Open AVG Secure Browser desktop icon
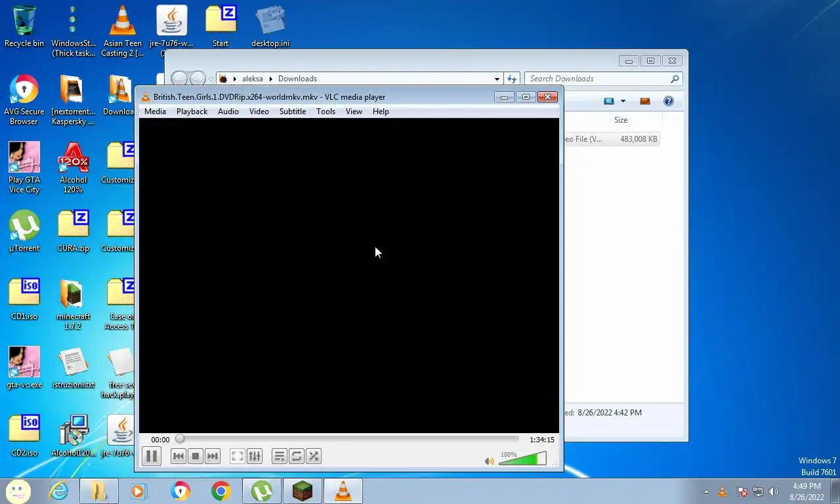840x504 pixels. 24,100
